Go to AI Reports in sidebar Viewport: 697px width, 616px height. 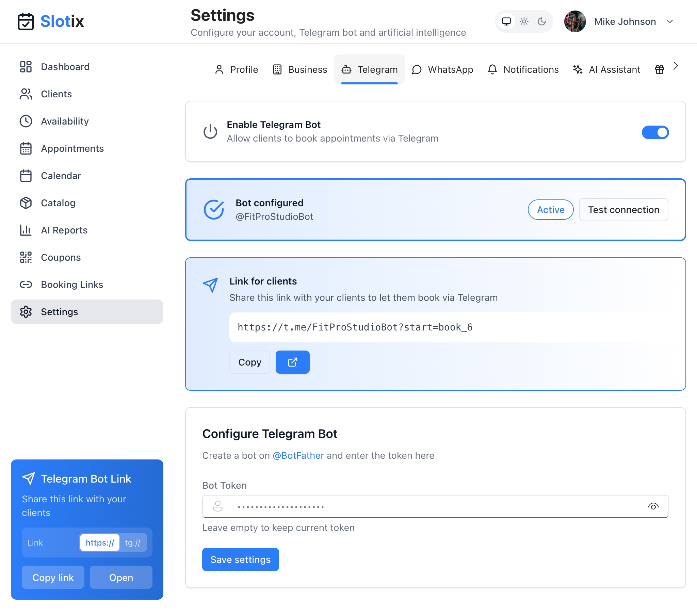(64, 230)
